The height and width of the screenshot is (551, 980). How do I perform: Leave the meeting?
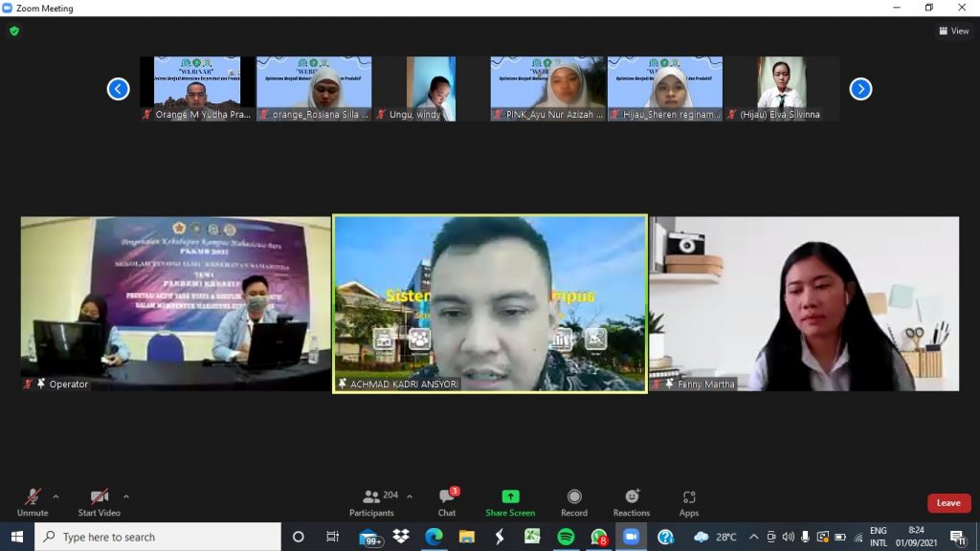coord(948,503)
